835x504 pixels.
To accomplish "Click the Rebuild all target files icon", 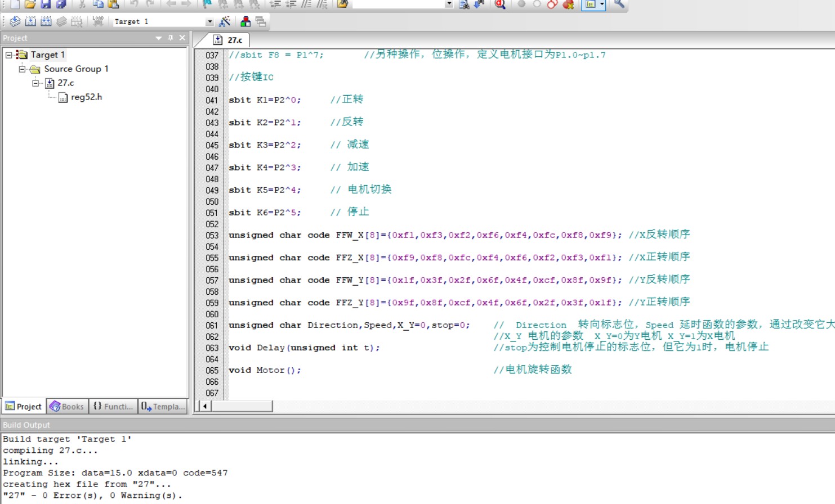I will pyautogui.click(x=46, y=21).
